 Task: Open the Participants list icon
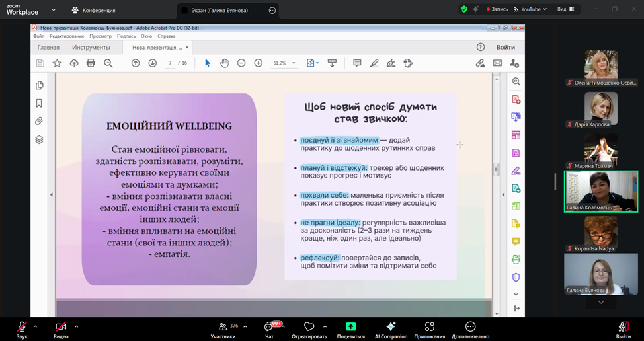[x=223, y=327]
